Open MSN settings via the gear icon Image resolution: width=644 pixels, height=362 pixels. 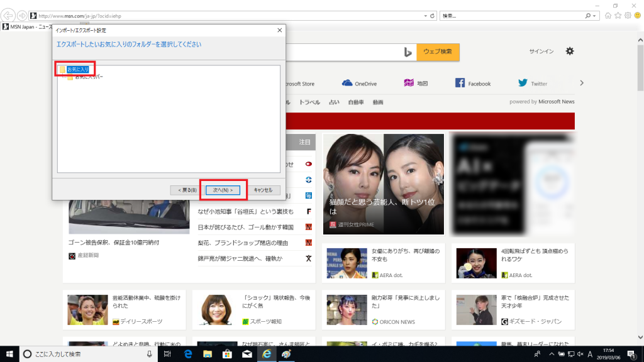(x=570, y=52)
